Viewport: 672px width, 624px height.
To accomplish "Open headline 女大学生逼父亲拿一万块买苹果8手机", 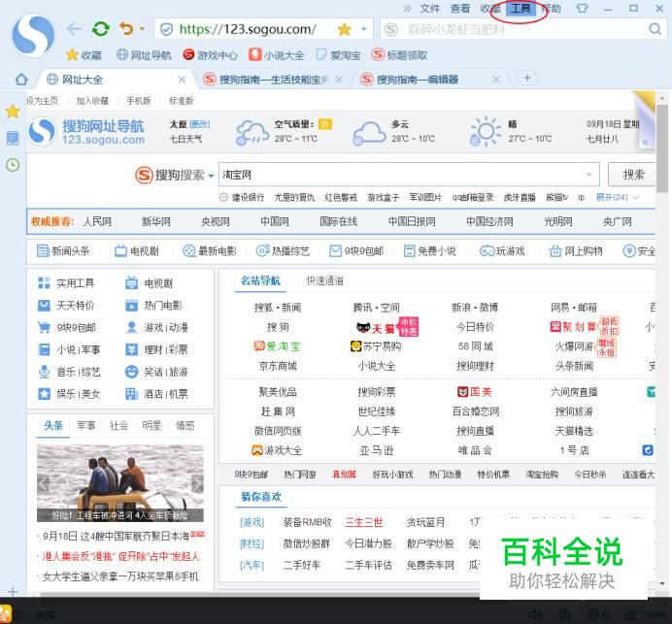I will pos(120,576).
